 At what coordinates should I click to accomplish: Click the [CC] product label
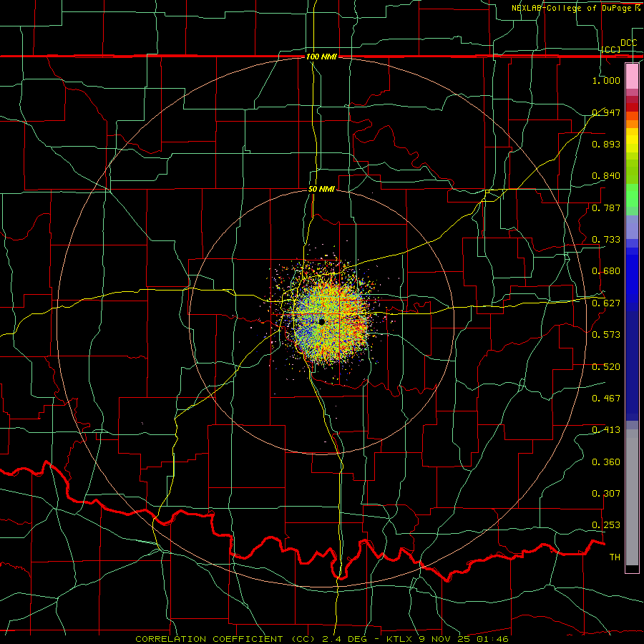click(x=611, y=49)
